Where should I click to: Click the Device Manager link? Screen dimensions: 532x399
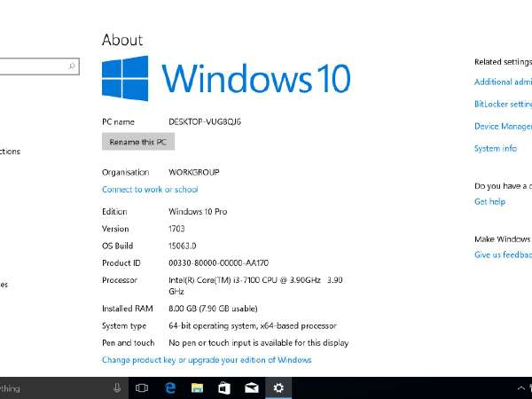[x=503, y=126]
